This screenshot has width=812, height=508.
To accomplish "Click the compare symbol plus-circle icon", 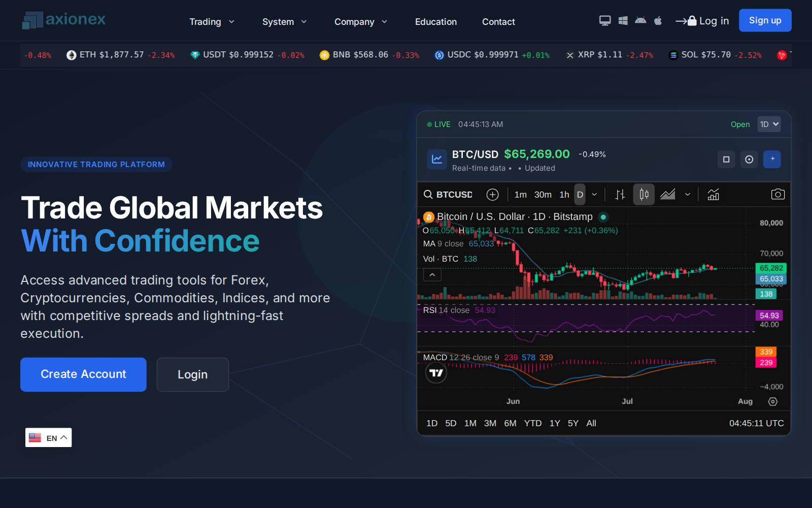I will click(x=492, y=195).
